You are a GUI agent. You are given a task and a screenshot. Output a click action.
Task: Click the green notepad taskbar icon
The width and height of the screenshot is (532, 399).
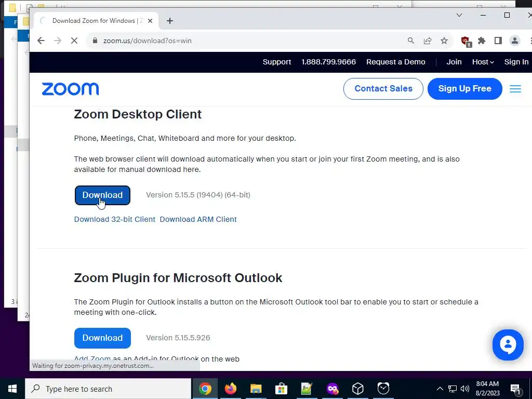[307, 389]
